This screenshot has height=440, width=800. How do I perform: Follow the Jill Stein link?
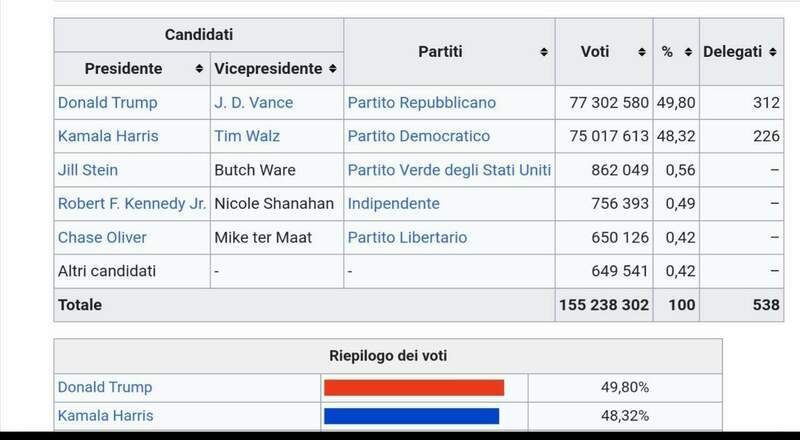85,170
